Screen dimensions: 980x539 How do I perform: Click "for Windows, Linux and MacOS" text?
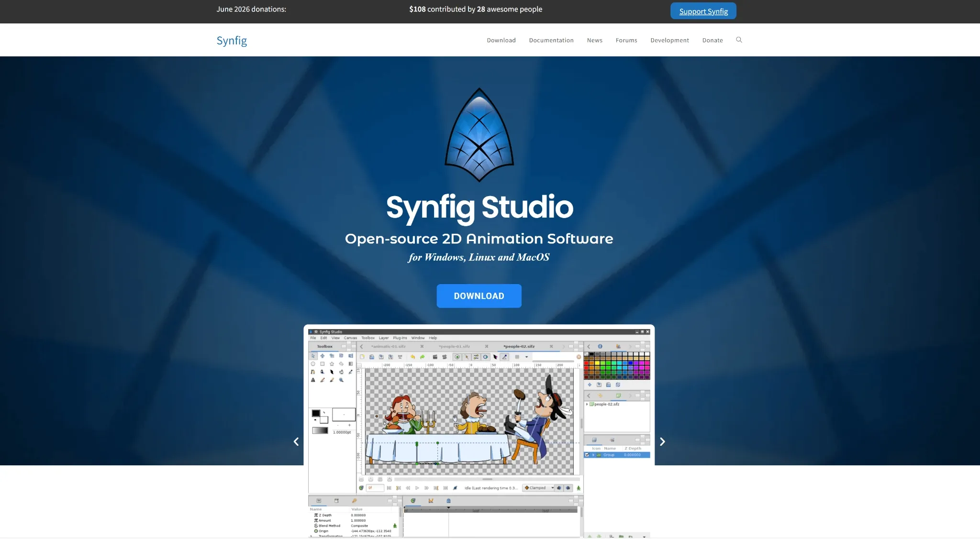(479, 257)
